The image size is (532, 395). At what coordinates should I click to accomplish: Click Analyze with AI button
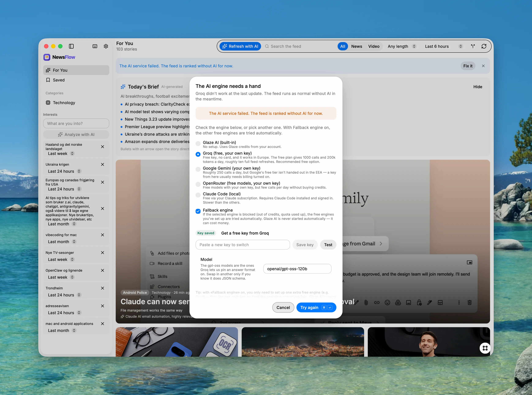click(x=76, y=134)
